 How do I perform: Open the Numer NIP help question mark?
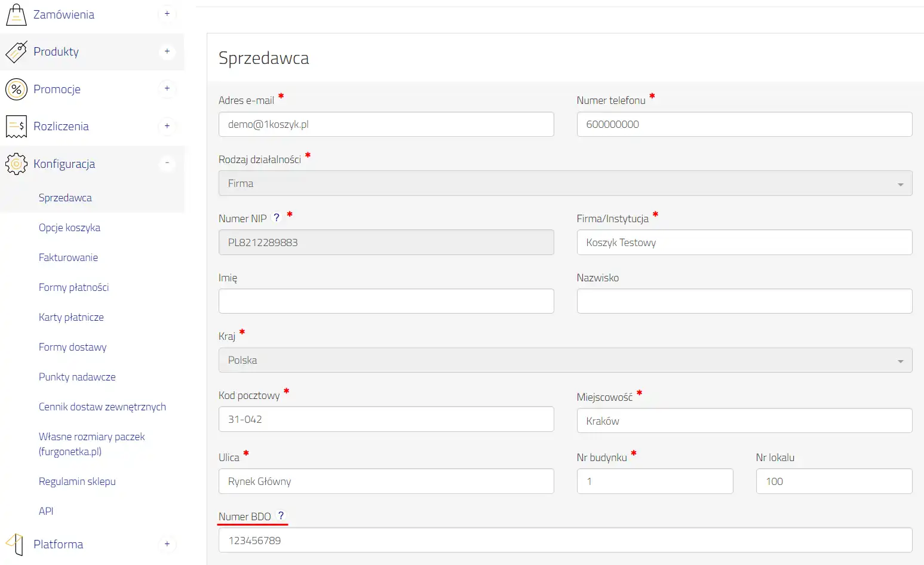click(x=277, y=218)
